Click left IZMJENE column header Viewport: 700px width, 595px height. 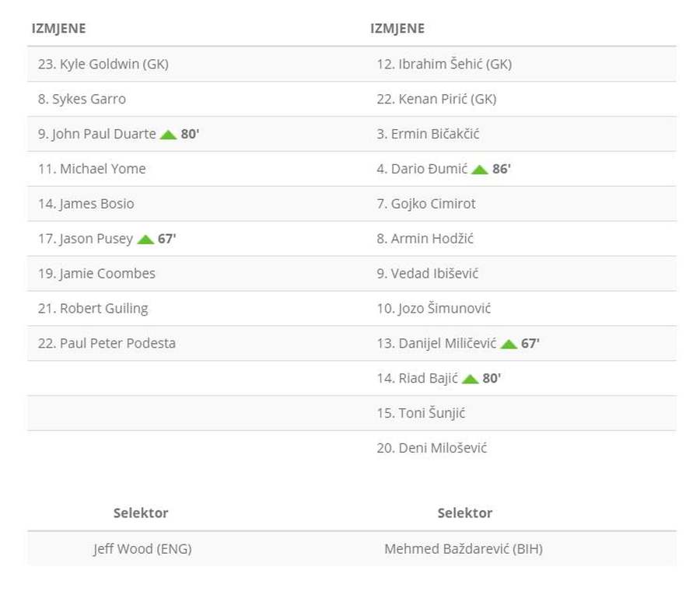(58, 29)
